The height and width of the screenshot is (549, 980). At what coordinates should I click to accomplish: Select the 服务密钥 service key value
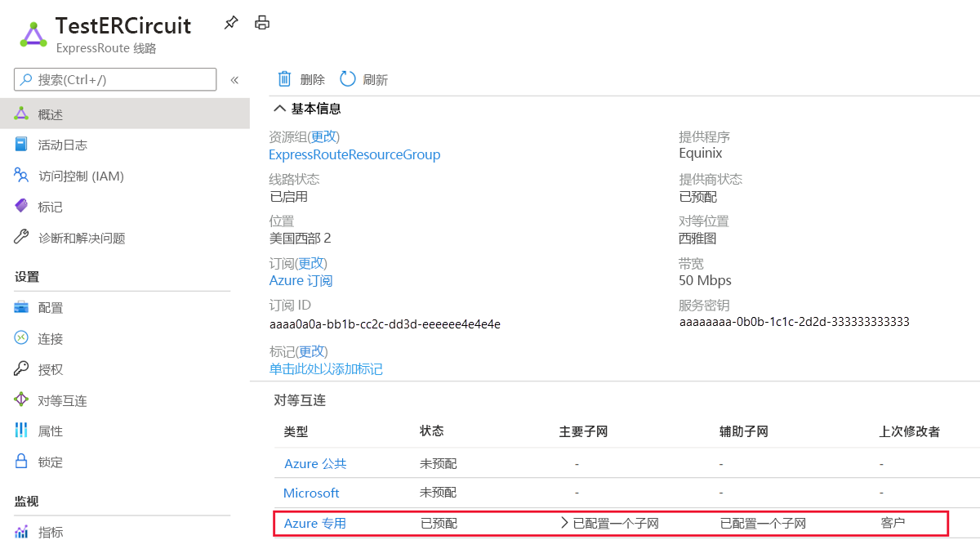coord(794,322)
